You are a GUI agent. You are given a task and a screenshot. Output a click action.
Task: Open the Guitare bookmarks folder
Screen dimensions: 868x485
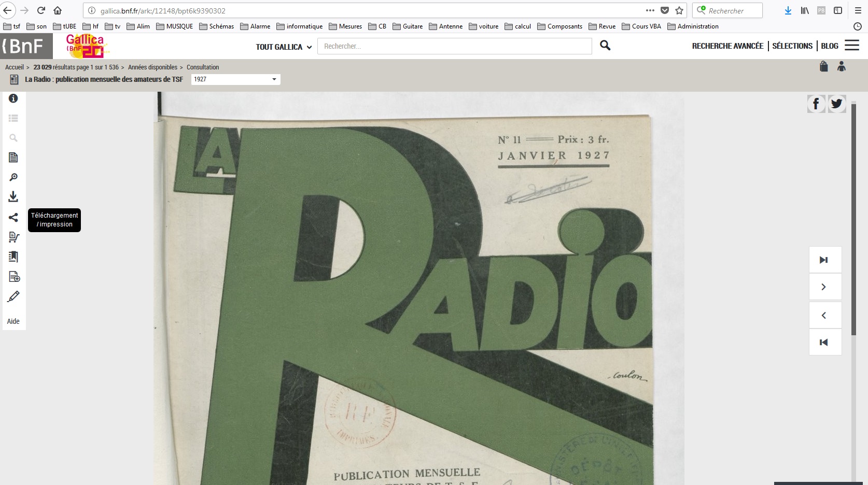[408, 26]
